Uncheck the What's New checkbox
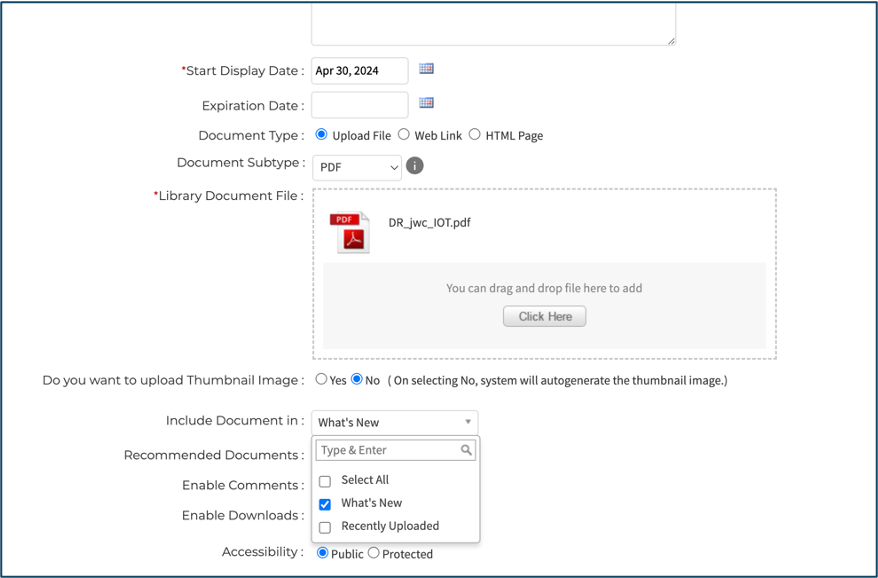The height and width of the screenshot is (578, 878). tap(325, 504)
